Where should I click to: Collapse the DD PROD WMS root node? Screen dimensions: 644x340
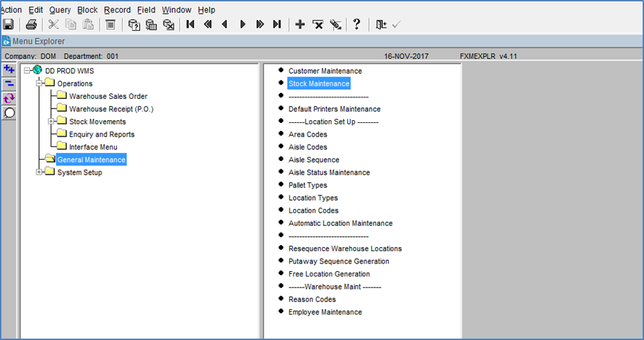click(27, 71)
